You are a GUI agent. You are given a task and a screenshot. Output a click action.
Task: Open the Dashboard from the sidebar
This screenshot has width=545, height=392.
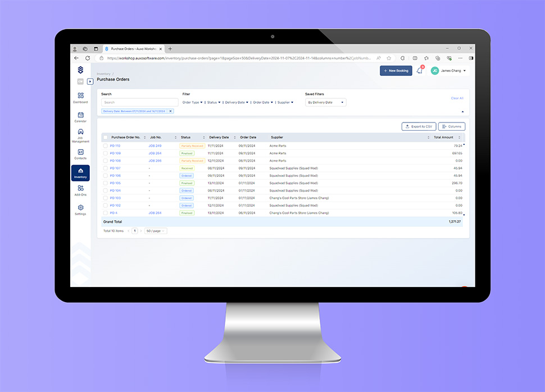tap(80, 95)
